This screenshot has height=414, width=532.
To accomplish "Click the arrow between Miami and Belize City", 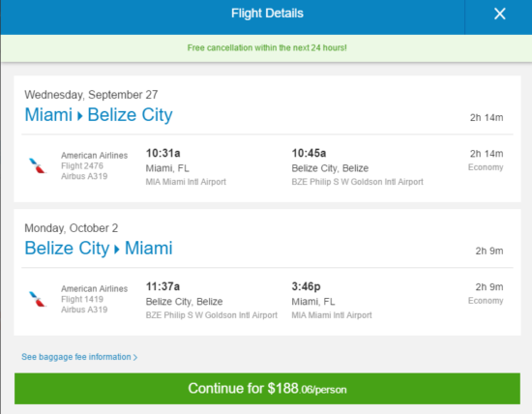I will (80, 116).
